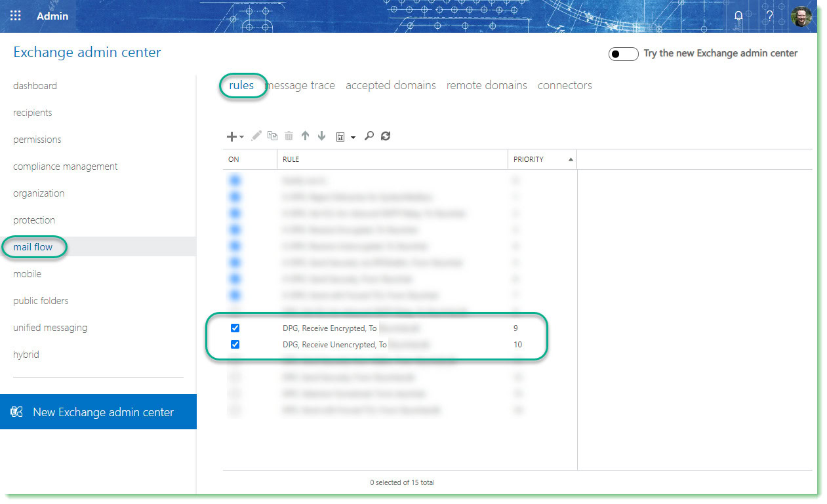Image resolution: width=827 pixels, height=504 pixels.
Task: Open public folders in the sidebar
Action: (41, 301)
